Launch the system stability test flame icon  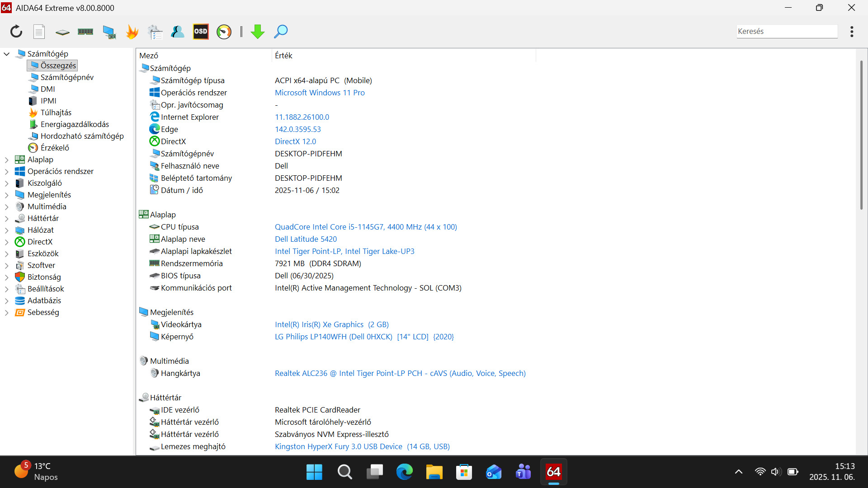(132, 32)
